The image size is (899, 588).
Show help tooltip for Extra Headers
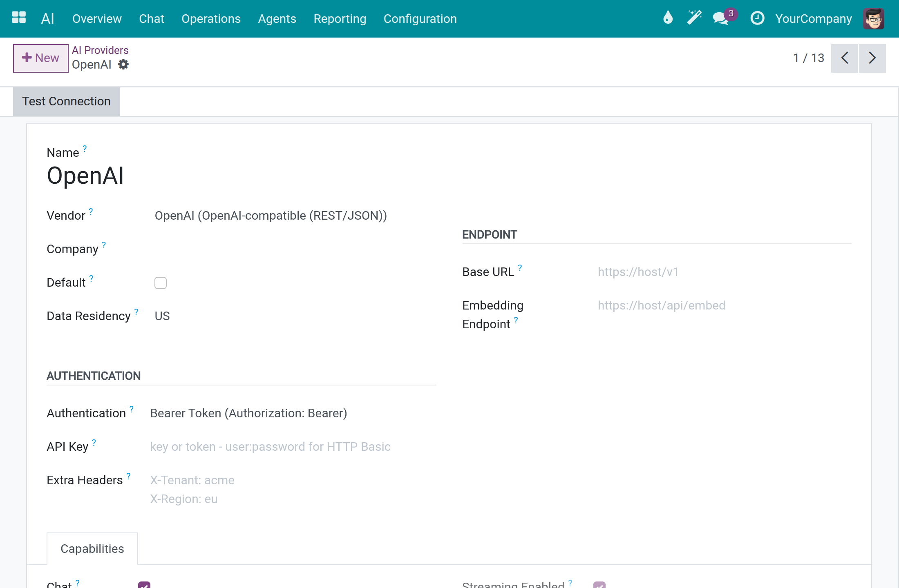[x=128, y=476]
